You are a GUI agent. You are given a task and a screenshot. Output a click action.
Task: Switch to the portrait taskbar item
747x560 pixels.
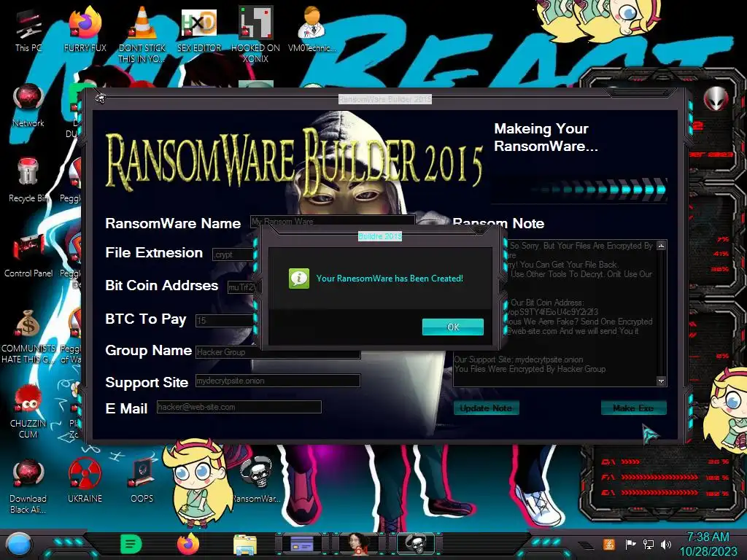[359, 544]
